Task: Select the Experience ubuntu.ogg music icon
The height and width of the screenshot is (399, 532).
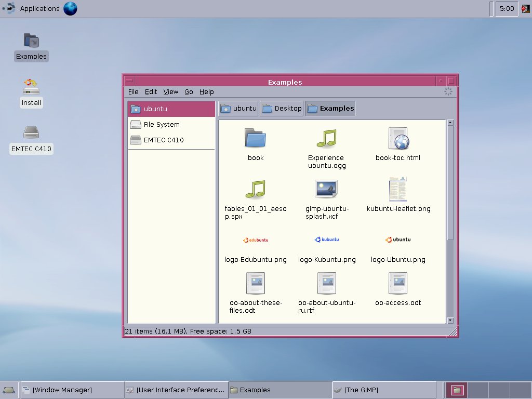Action: tap(326, 138)
